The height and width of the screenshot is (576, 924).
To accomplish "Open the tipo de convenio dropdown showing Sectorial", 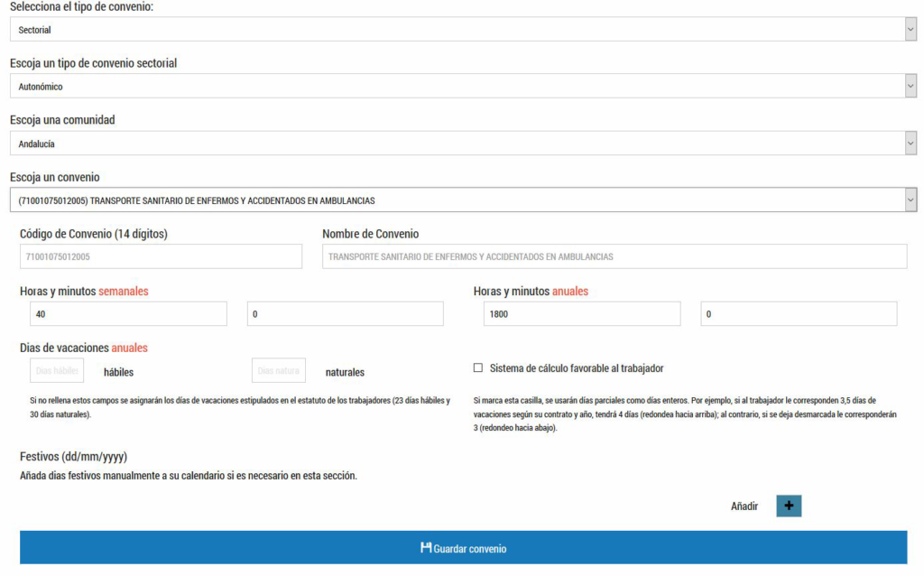I will tap(463, 30).
